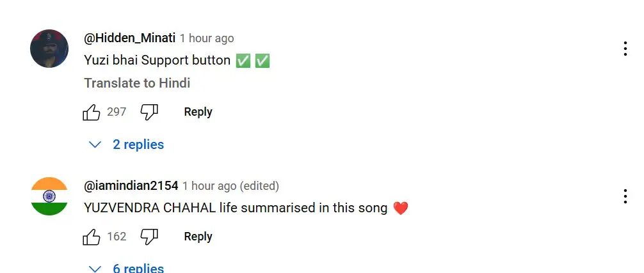
Task: Open the @Hidden_Minati channel link
Action: coord(129,38)
